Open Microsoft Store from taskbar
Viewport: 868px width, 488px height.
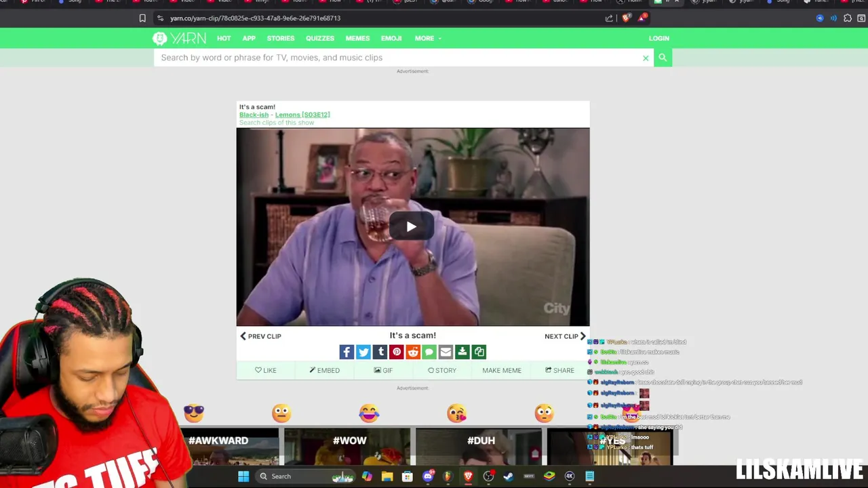pos(408,476)
